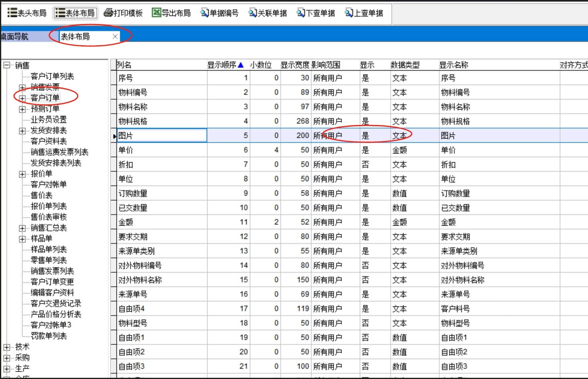This screenshot has width=588, height=379.
Task: Sort by the 显示顺序 column header
Action: pos(225,65)
